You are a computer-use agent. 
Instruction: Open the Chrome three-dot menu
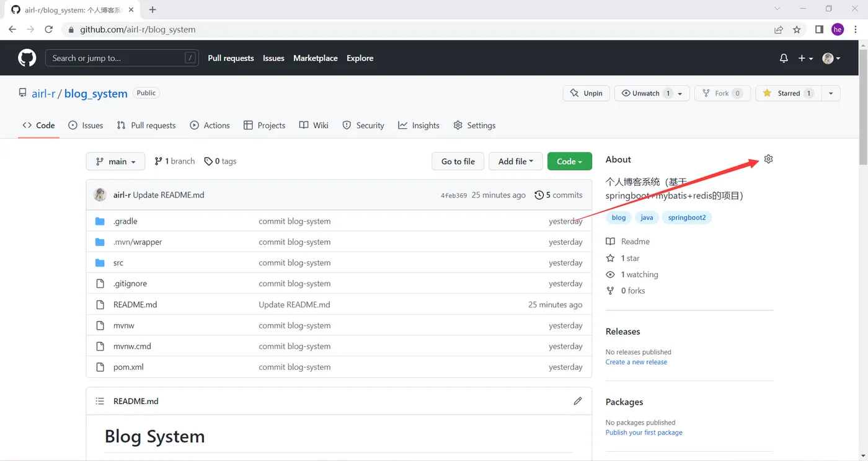coord(856,29)
